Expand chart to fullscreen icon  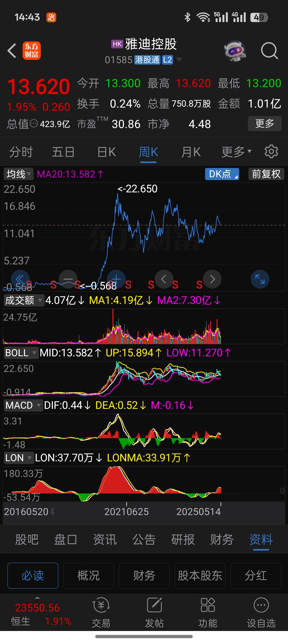click(x=260, y=279)
